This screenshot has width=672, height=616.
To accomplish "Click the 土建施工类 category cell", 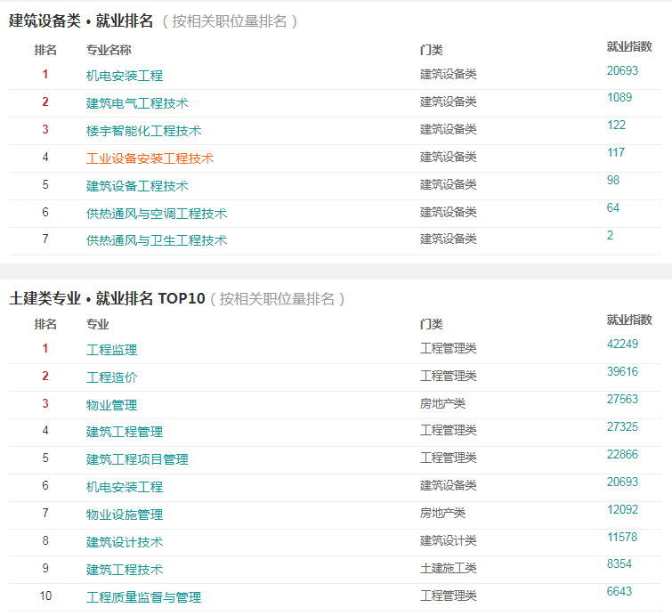I will point(448,568).
